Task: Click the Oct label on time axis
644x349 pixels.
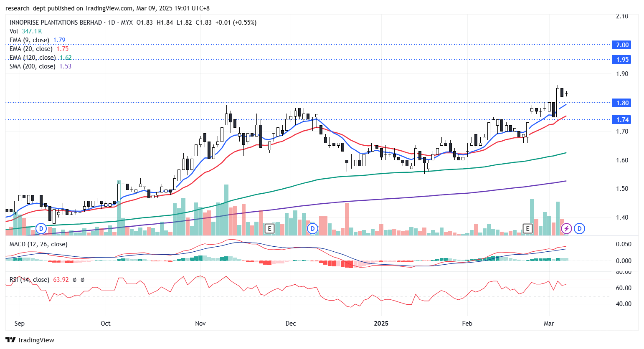Action: 106,324
